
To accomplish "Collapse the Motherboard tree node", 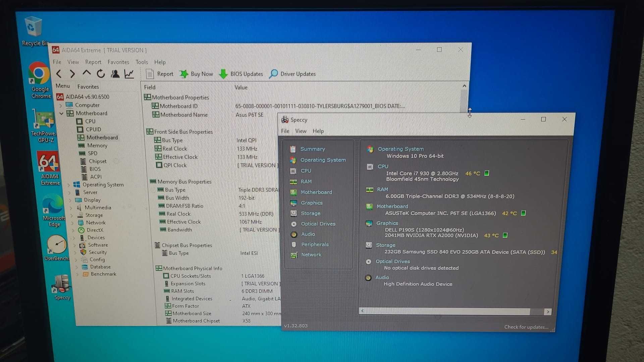I will click(61, 114).
